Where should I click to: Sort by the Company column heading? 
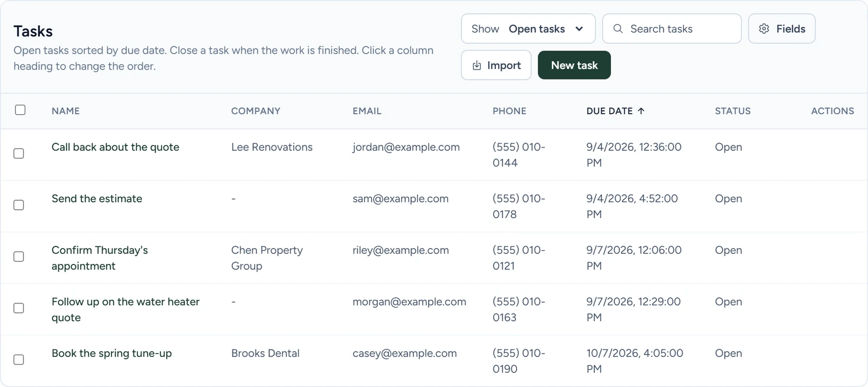point(255,111)
